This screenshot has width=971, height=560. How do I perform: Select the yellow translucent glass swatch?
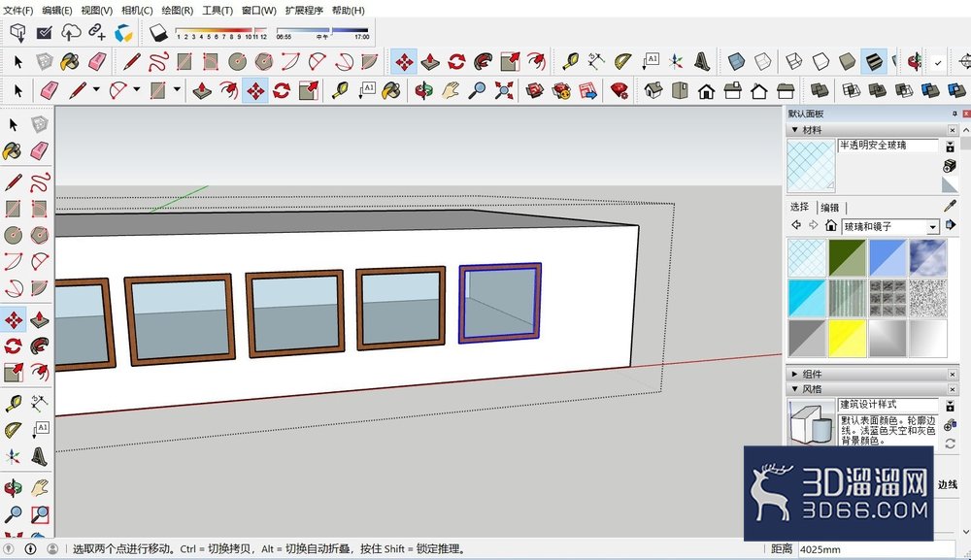847,339
